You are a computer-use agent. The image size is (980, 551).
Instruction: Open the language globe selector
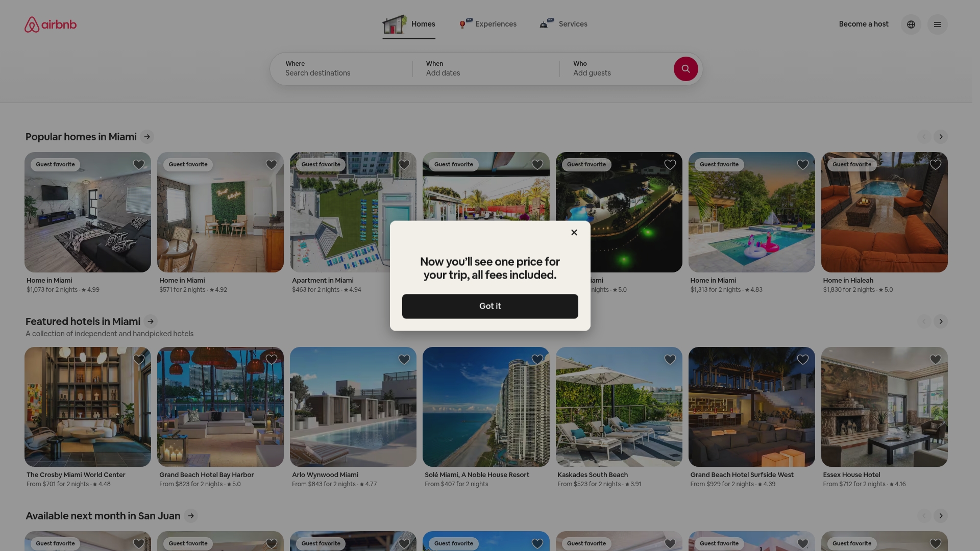pyautogui.click(x=911, y=24)
